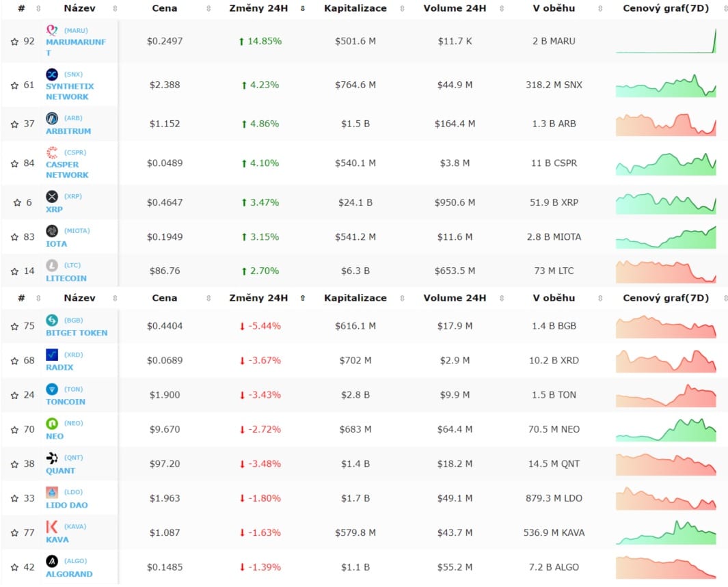The width and height of the screenshot is (728, 587).
Task: Favorite MARUMARUNFT with the star at rank 92
Action: (14, 41)
